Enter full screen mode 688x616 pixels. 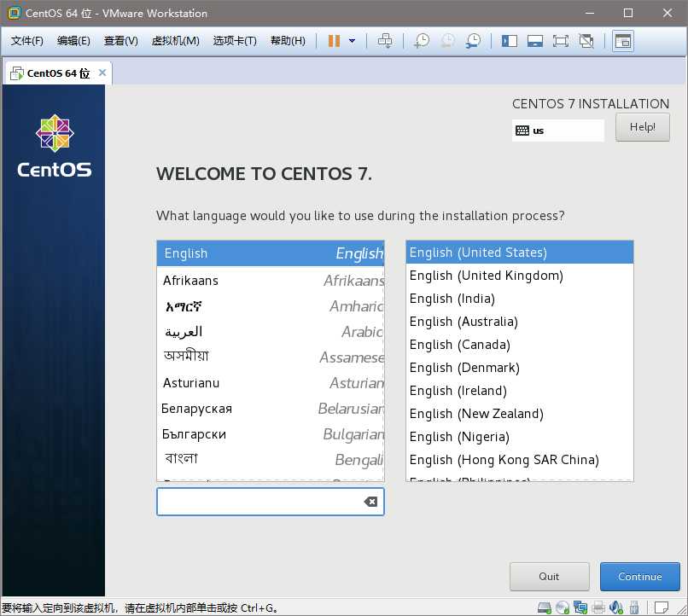(x=561, y=41)
